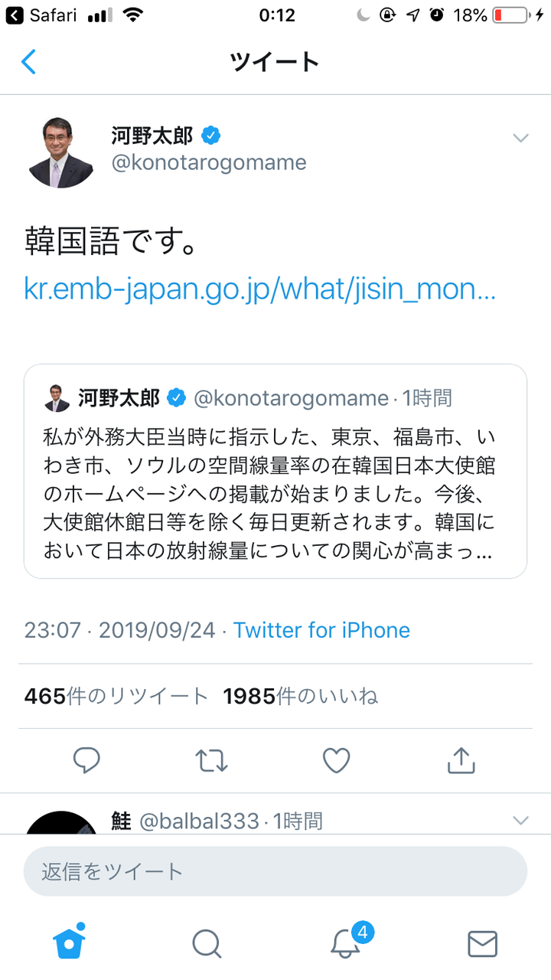The height and width of the screenshot is (980, 551).
Task: Expand chevron on 鮭 reply
Action: 520,821
